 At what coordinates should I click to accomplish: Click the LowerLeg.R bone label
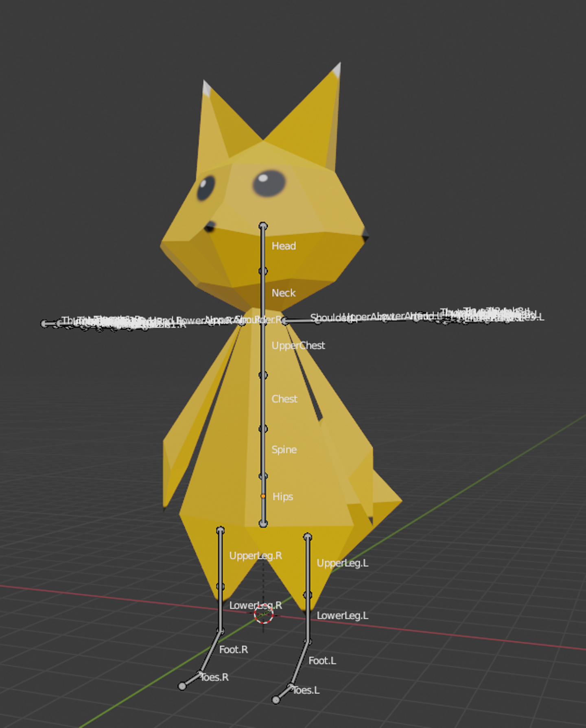pos(256,606)
